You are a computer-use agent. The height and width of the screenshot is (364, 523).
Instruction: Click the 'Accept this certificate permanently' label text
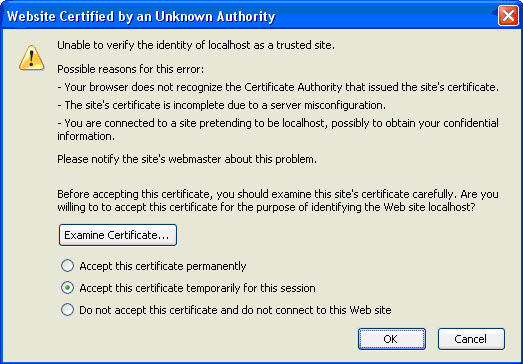162,266
